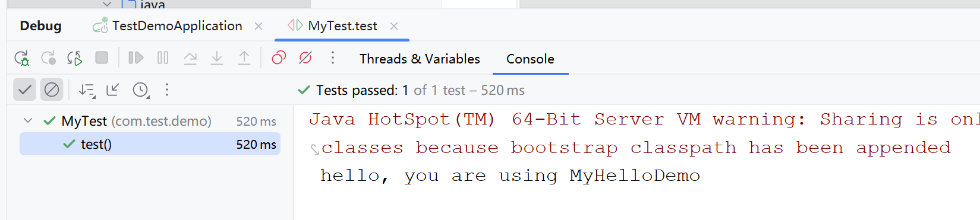Click 520 ms duration beside test()
The image size is (980, 220).
256,145
